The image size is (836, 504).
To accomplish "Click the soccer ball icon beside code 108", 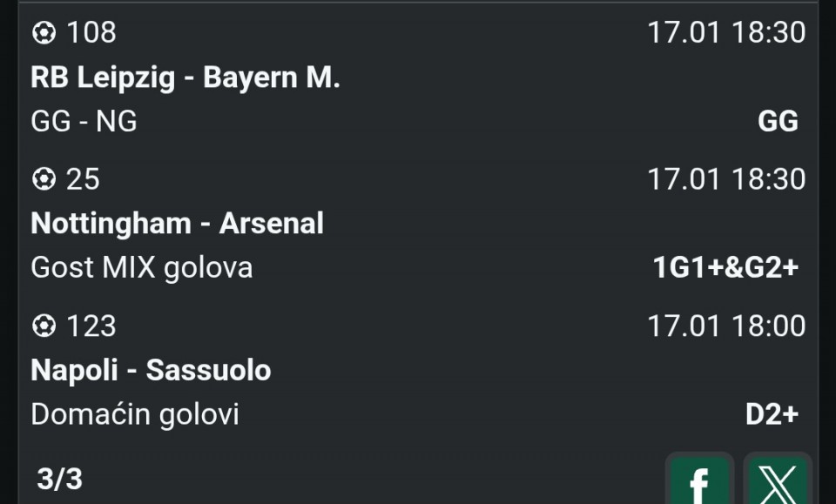I will [44, 33].
